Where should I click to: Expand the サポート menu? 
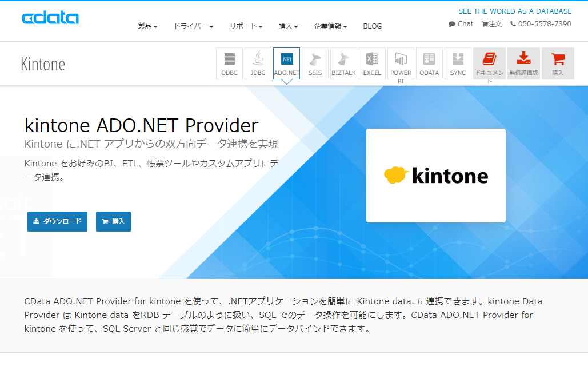coord(246,26)
